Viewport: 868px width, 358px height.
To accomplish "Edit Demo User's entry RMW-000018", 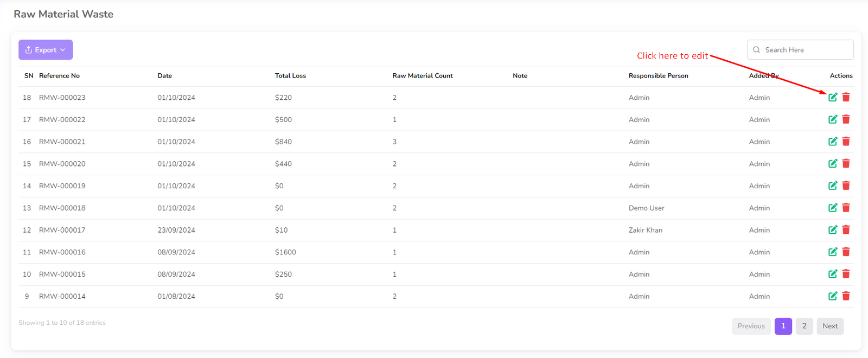I will click(x=832, y=208).
